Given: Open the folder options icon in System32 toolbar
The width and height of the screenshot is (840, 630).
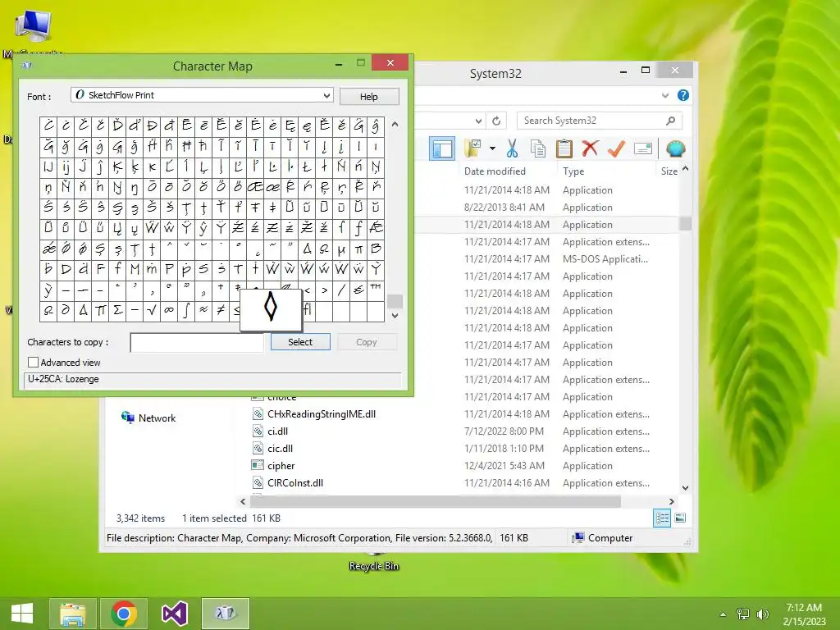Looking at the screenshot, I should pyautogui.click(x=472, y=148).
